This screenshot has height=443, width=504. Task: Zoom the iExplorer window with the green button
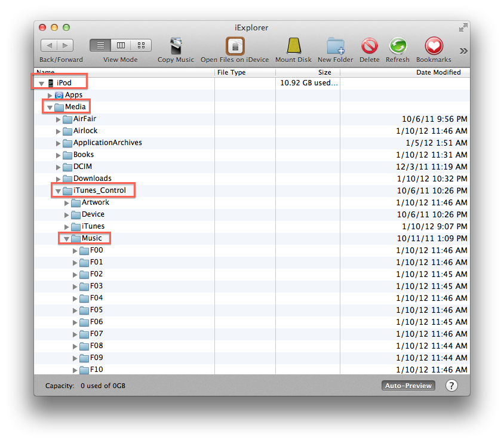pos(66,27)
